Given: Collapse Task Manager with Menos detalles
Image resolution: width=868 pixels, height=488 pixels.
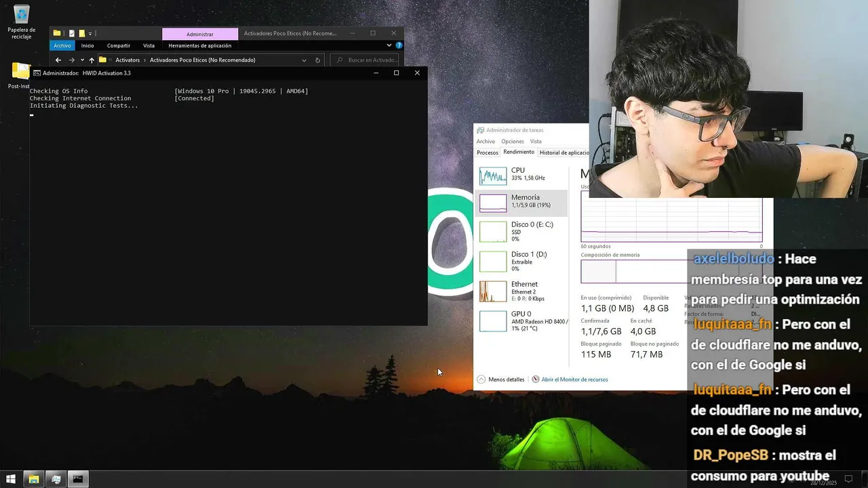Looking at the screenshot, I should click(500, 380).
